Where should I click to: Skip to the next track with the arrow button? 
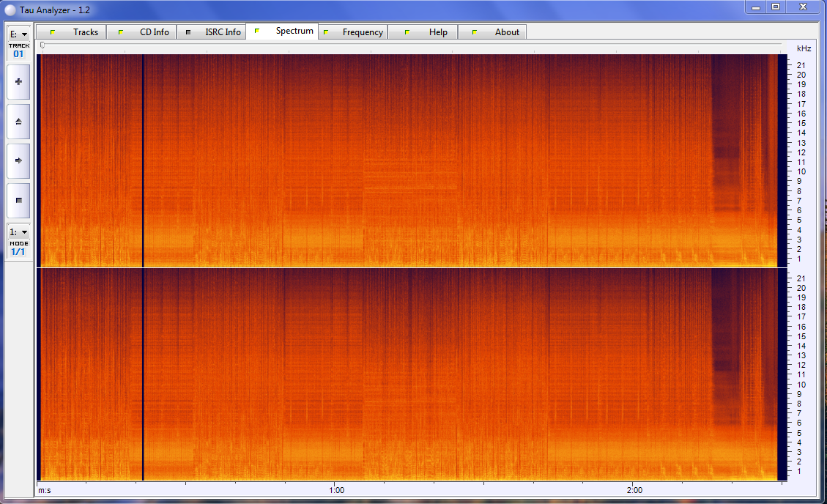click(x=18, y=160)
